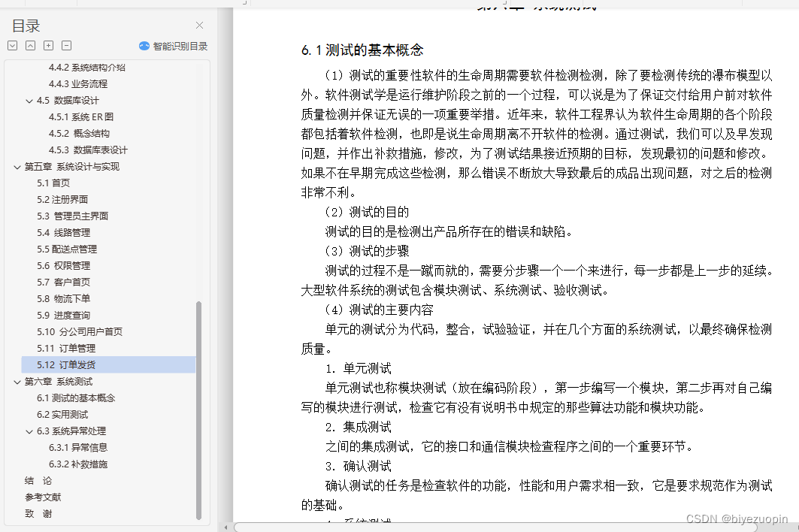The width and height of the screenshot is (799, 532).
Task: Navigate to 5.5 配送点管理
Action: point(67,249)
